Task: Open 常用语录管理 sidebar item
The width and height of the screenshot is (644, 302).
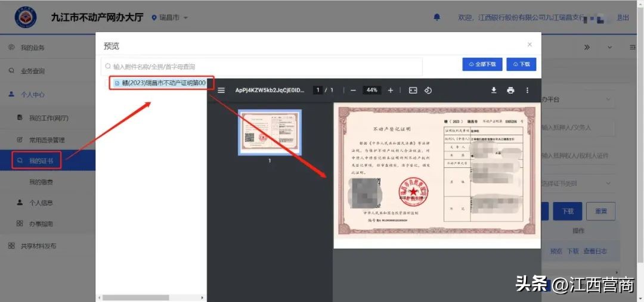Action: 48,140
